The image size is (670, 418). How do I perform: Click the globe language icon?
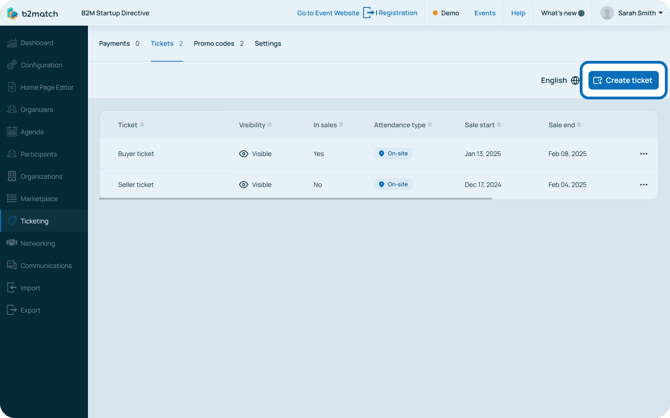[575, 80]
